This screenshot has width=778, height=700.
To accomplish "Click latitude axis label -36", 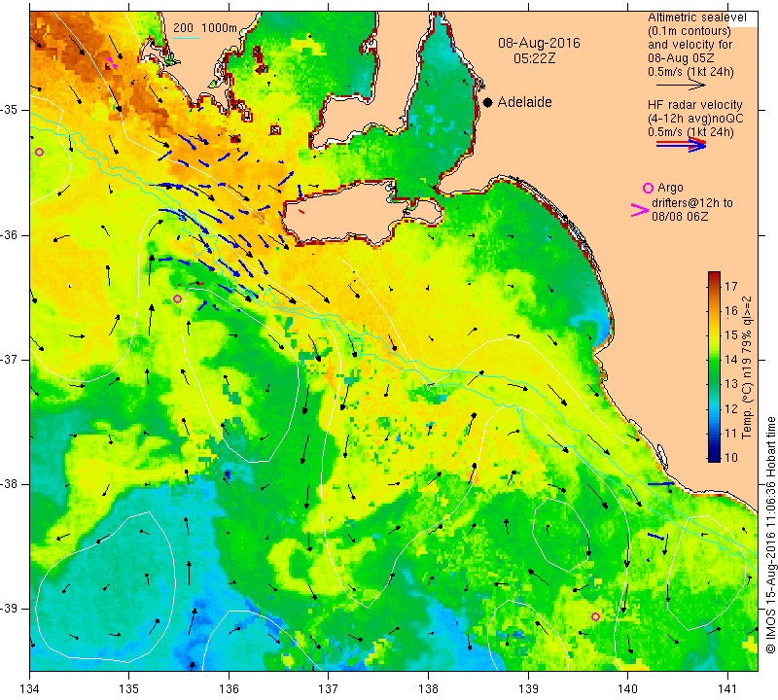I will click(10, 234).
